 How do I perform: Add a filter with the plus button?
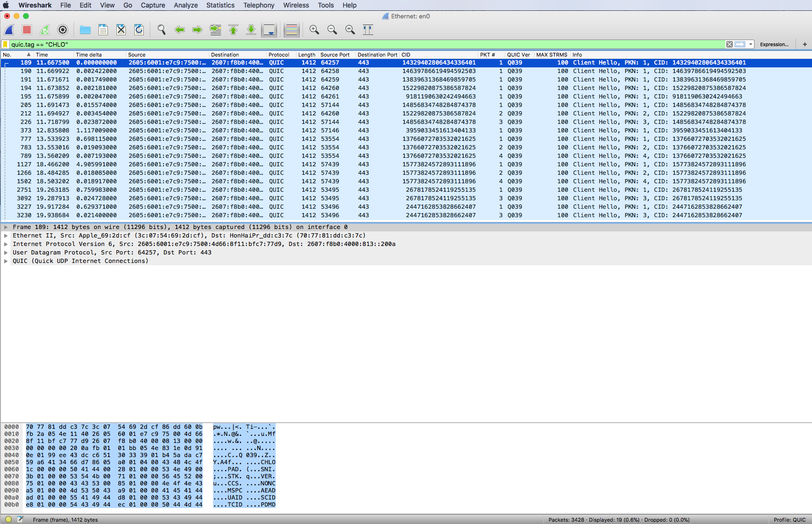(x=804, y=44)
